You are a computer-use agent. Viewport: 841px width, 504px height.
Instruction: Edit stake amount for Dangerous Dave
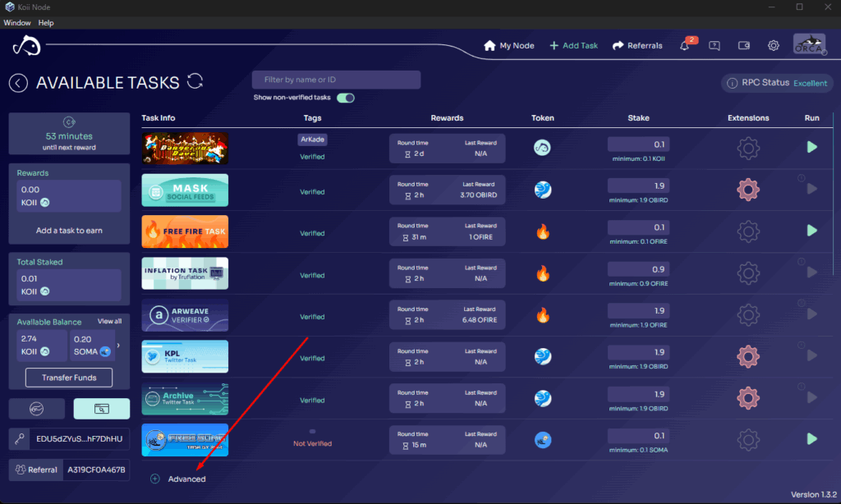tap(638, 144)
